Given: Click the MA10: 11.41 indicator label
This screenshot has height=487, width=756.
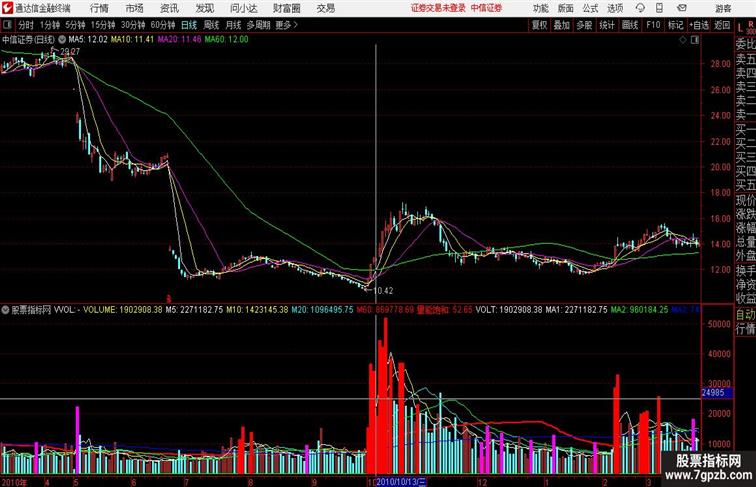Looking at the screenshot, I should (132, 40).
